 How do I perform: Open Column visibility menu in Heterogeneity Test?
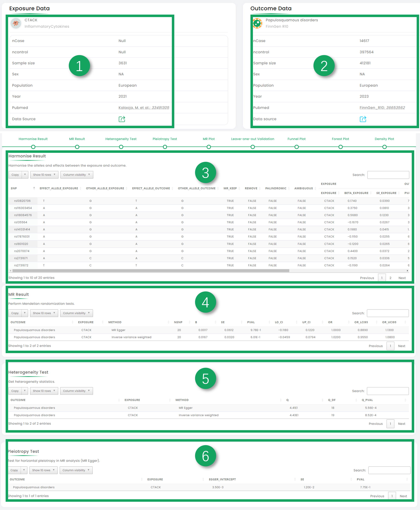point(77,391)
